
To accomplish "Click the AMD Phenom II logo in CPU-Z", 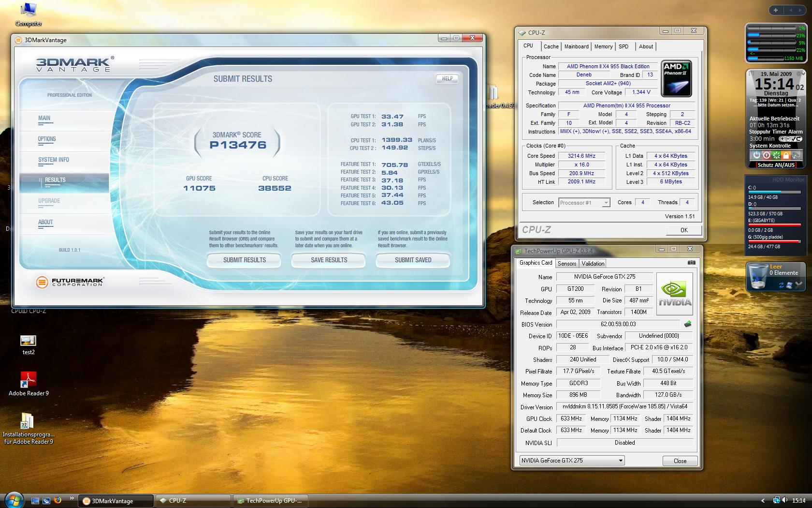I will pos(676,78).
